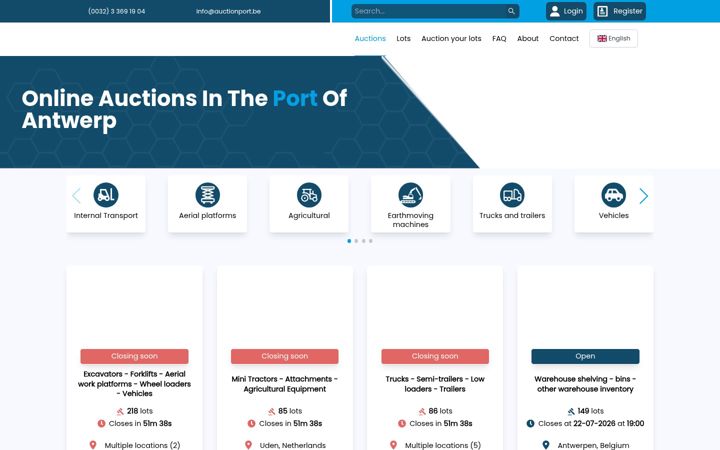Go to previous categories with left arrow
This screenshot has height=450, width=720.
[x=76, y=196]
